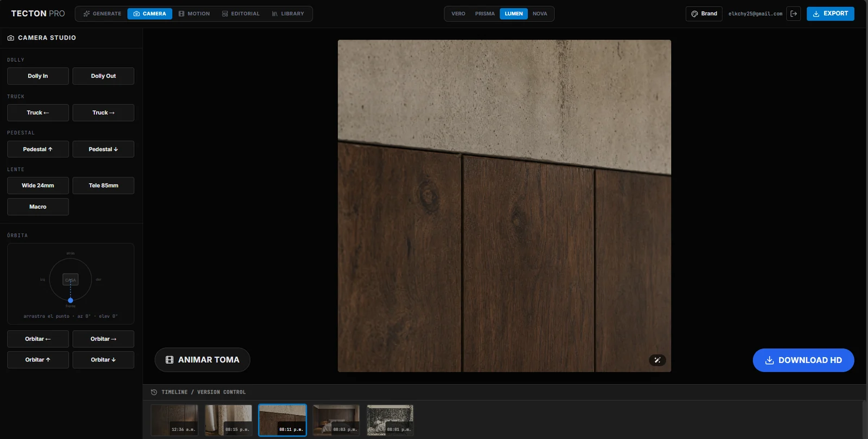Click the magic wand icon on image
This screenshot has width=868, height=439.
pos(658,360)
